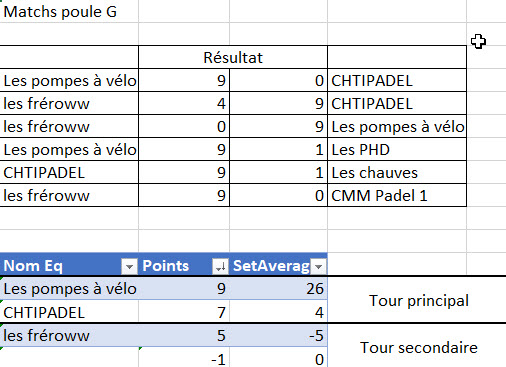Select the 7 points cell for CHTIPADEL
Viewport: 506px width, 367px height.
(184, 312)
